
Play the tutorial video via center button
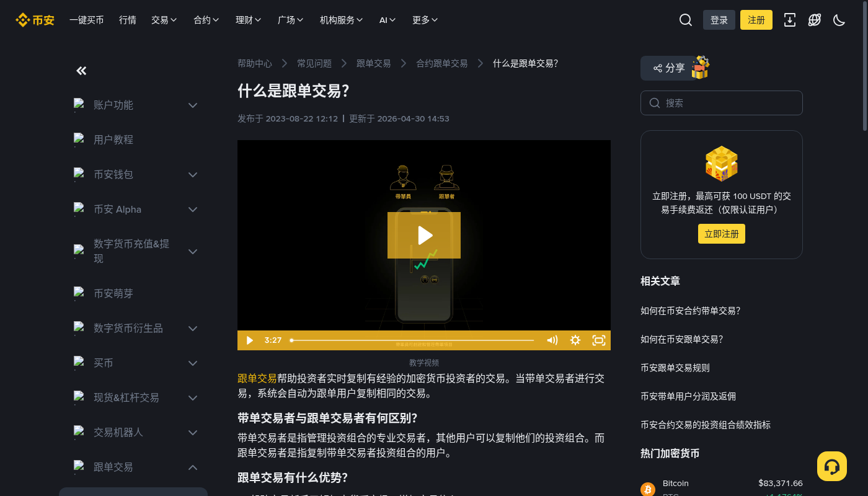(424, 235)
